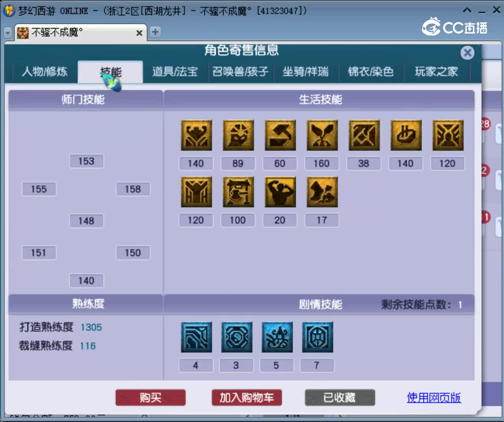
Task: Click the red notification badge showing 1 at right
Action: [486, 217]
